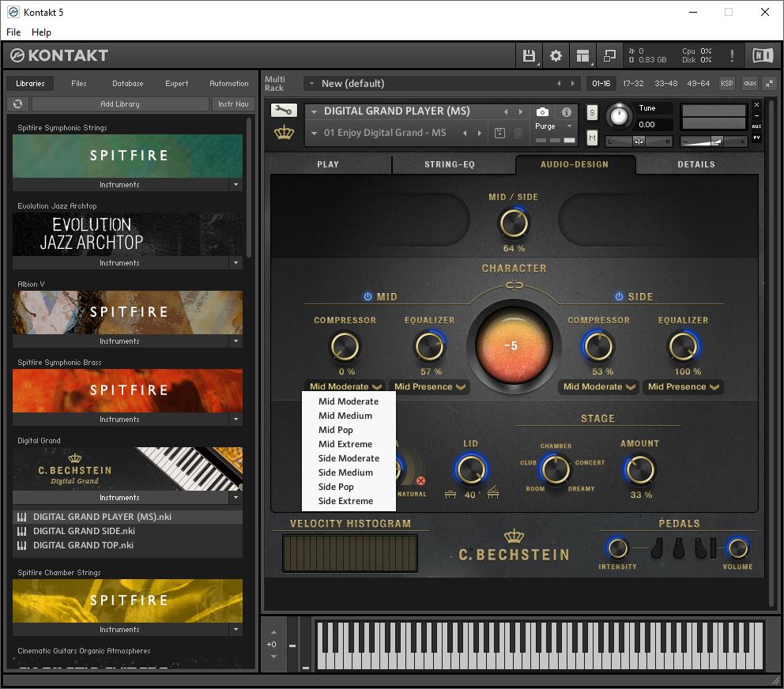Expand Spitfire Symphonic Strings Instruments dropdown arrow
This screenshot has width=784, height=689.
click(236, 185)
